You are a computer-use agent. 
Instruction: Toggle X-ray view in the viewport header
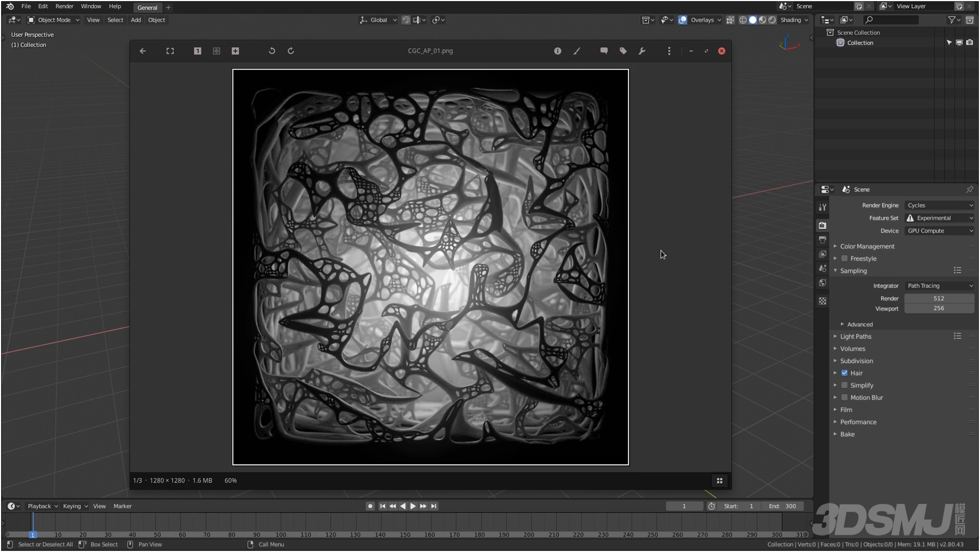coord(730,20)
